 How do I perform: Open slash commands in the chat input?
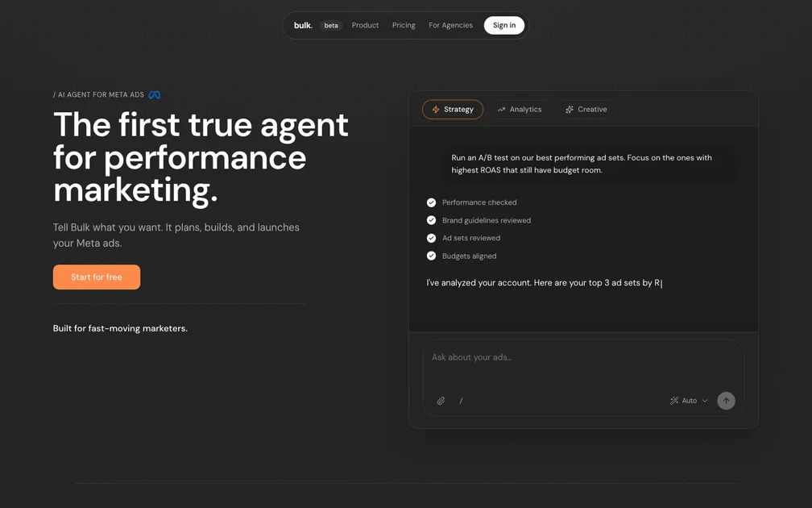click(461, 400)
